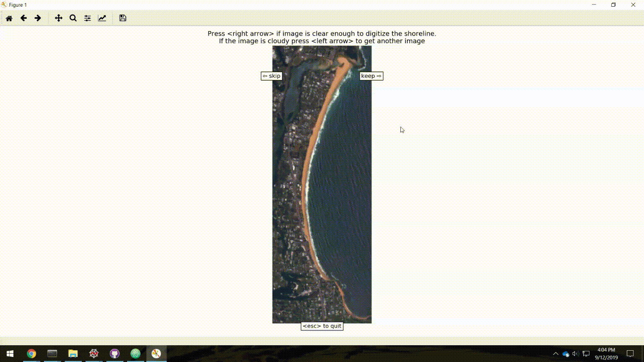Go forward to next view
The width and height of the screenshot is (644, 362).
[x=37, y=18]
